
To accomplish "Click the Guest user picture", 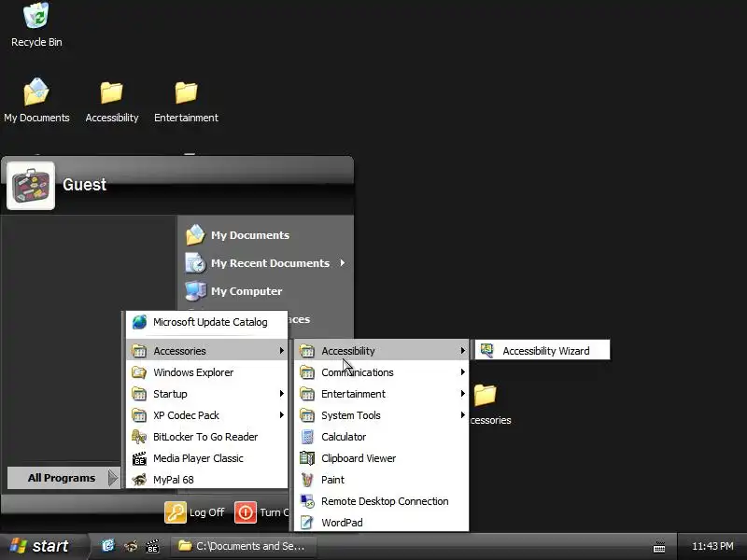I will pyautogui.click(x=31, y=186).
